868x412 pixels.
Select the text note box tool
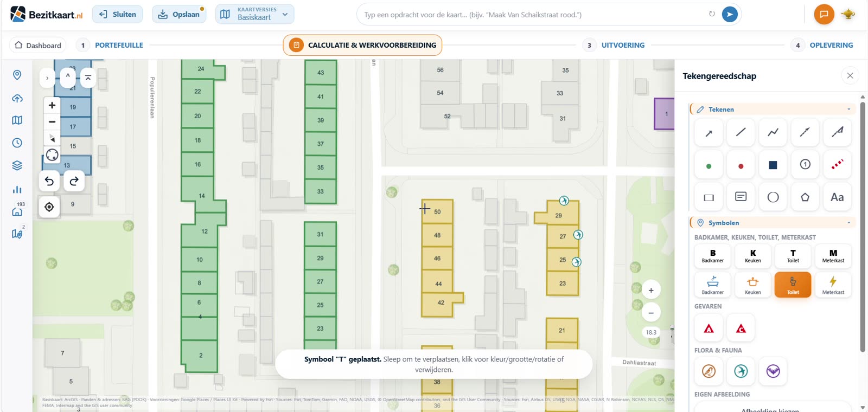pyautogui.click(x=741, y=197)
